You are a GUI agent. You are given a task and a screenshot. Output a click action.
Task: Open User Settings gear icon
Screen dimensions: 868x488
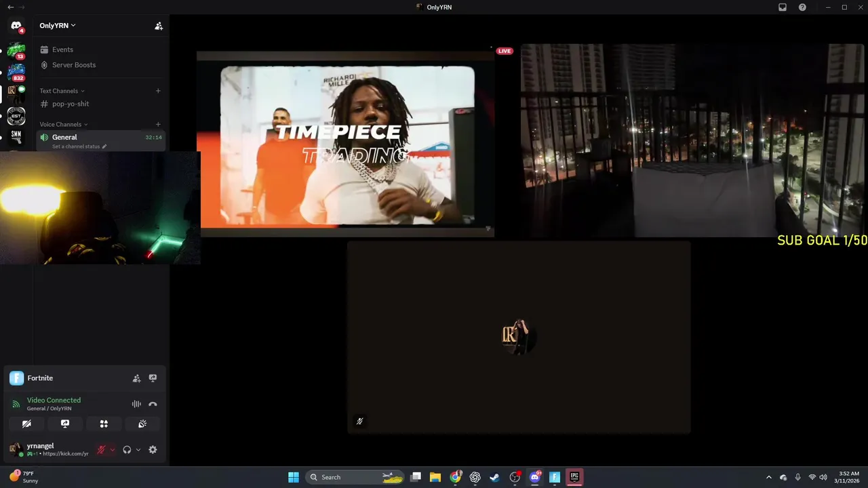[x=153, y=449]
